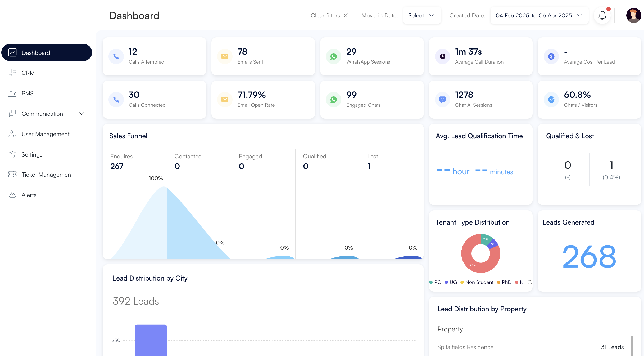Click the CRM sidebar icon
The image size is (644, 356).
click(12, 73)
